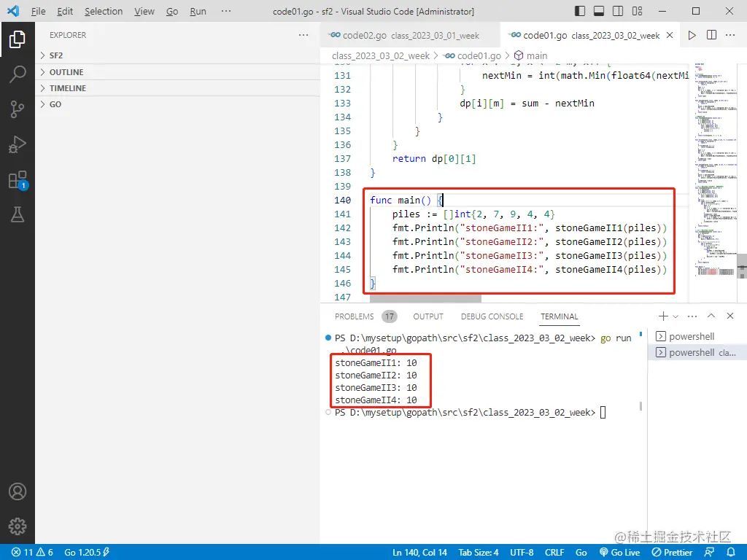Click Prettier status bar item
This screenshot has height=560, width=747.
(672, 553)
